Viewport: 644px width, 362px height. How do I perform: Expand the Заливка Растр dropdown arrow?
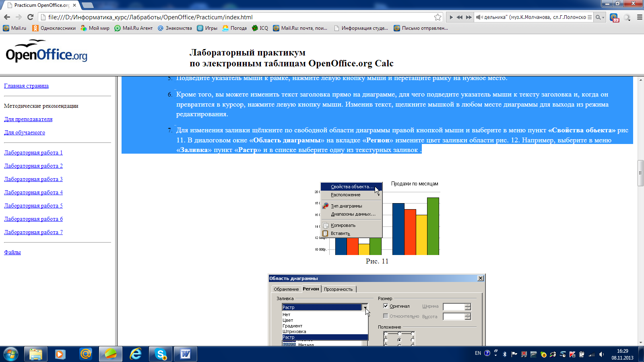(x=365, y=307)
